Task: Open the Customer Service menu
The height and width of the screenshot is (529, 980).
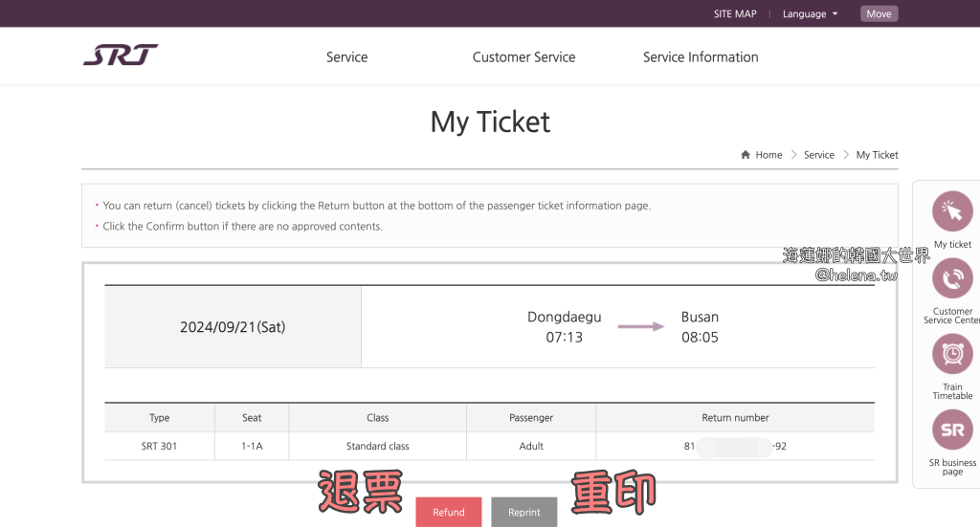Action: click(x=523, y=57)
